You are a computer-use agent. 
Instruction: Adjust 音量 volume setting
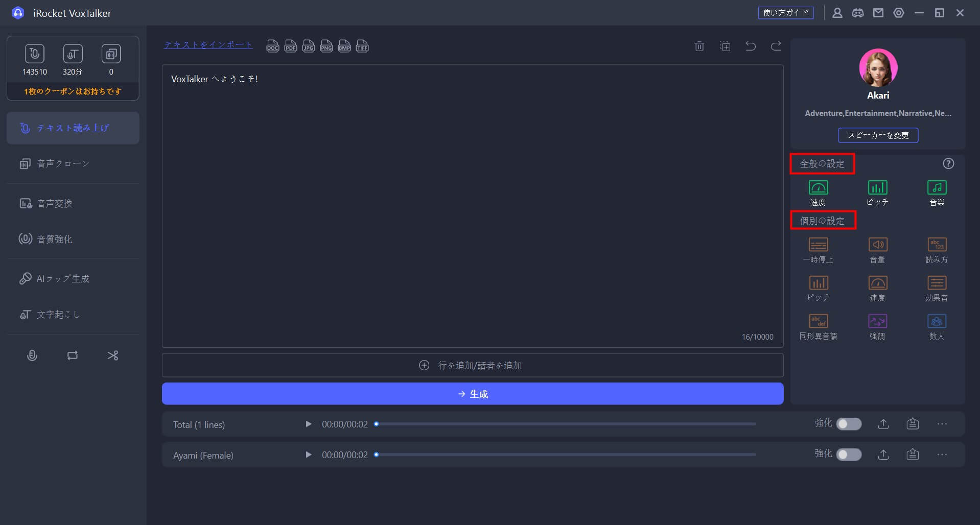point(877,250)
